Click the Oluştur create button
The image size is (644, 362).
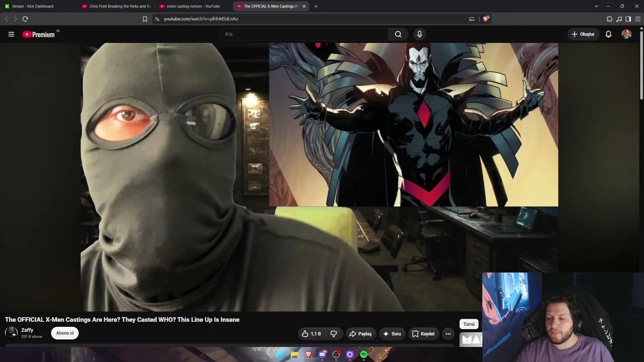[x=583, y=34]
